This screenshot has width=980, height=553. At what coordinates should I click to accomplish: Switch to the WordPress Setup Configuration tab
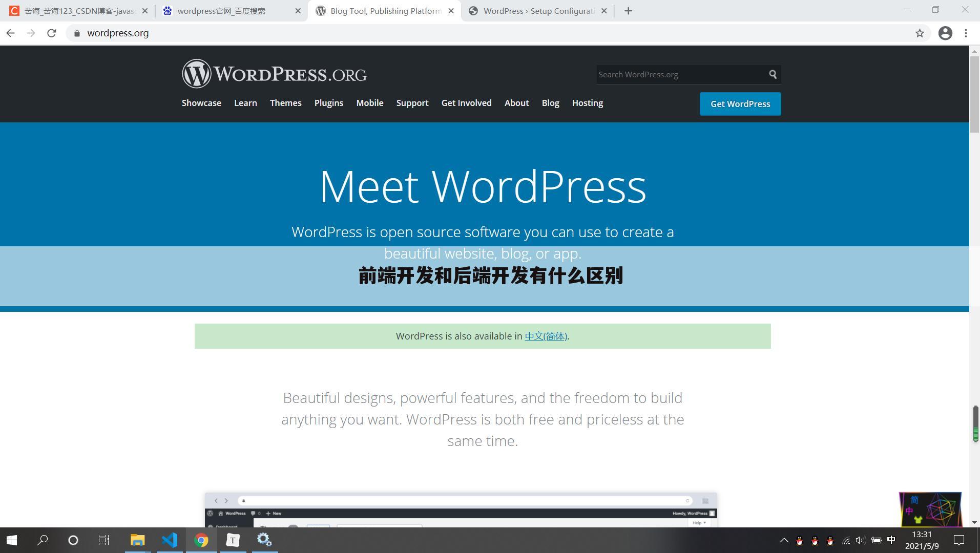[538, 11]
